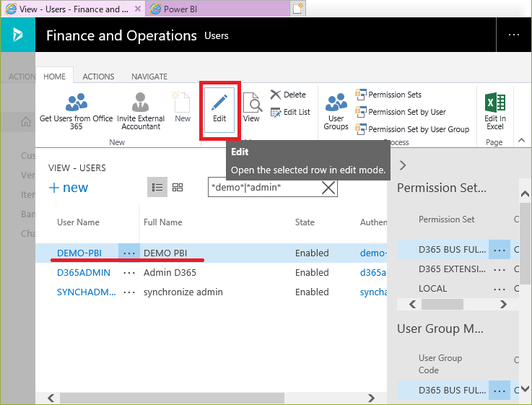Open the SYNCHADM... user link

86,292
